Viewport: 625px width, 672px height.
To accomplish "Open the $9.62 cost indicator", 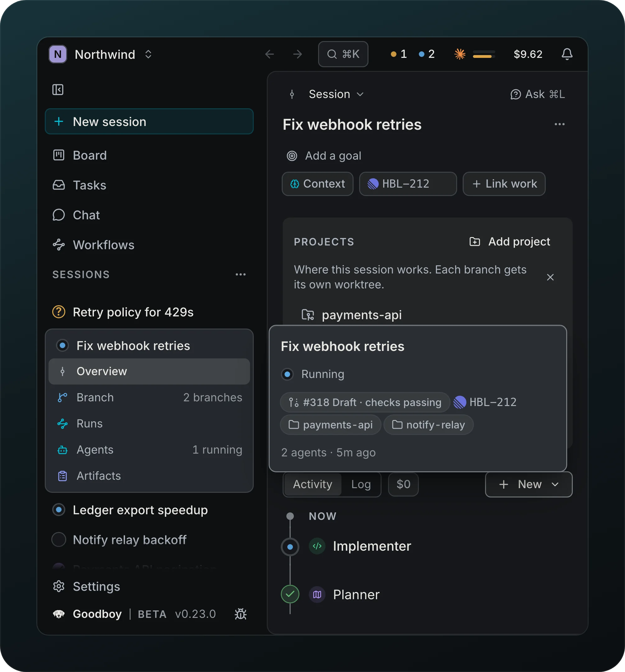I will click(x=528, y=54).
